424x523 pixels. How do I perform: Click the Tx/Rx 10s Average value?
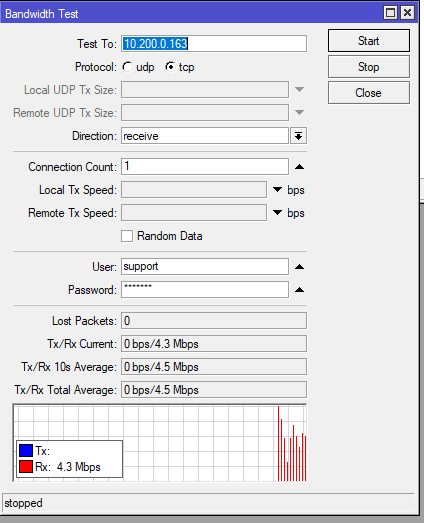point(214,367)
